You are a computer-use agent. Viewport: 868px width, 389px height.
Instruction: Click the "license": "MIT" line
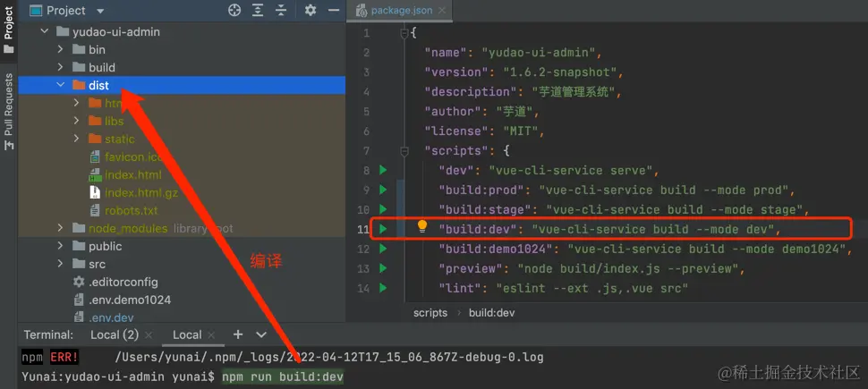point(485,131)
